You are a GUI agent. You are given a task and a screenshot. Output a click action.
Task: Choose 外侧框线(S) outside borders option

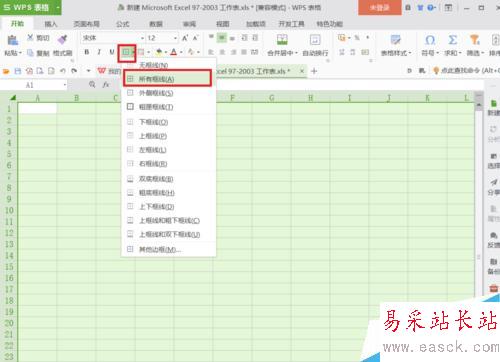coord(168,93)
